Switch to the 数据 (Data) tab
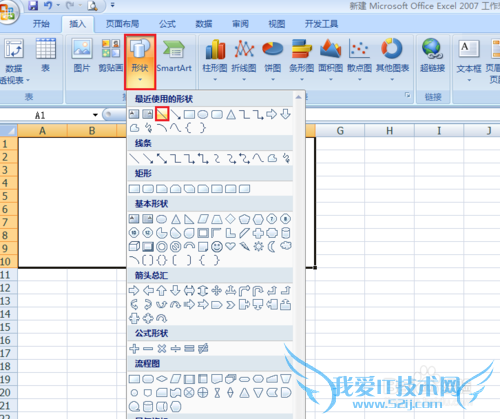 pos(204,24)
